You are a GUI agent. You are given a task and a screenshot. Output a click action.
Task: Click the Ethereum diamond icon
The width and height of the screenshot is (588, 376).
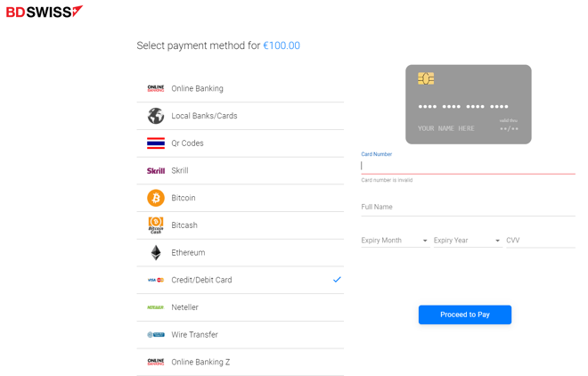156,253
